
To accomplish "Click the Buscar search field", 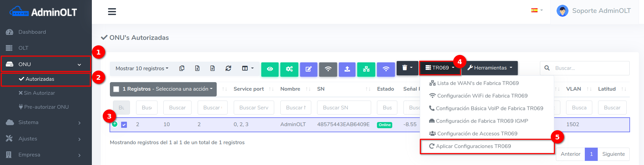I will 590,68.
